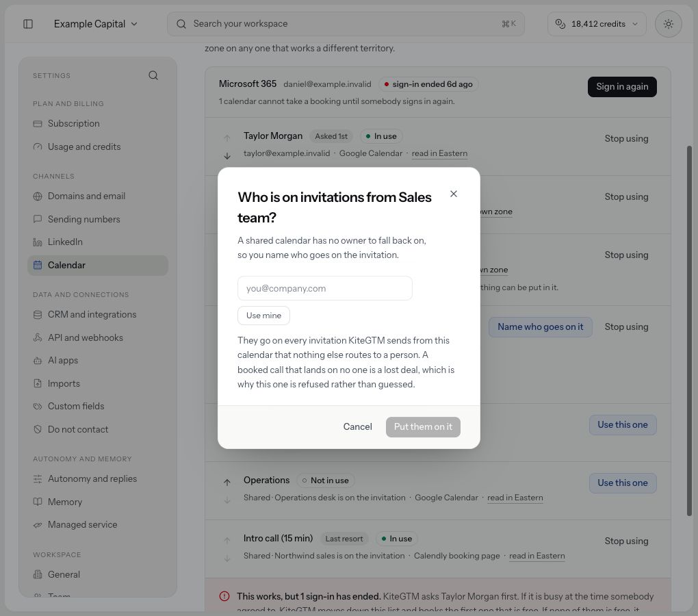Select the Calendar settings item
698x616 pixels.
click(98, 266)
